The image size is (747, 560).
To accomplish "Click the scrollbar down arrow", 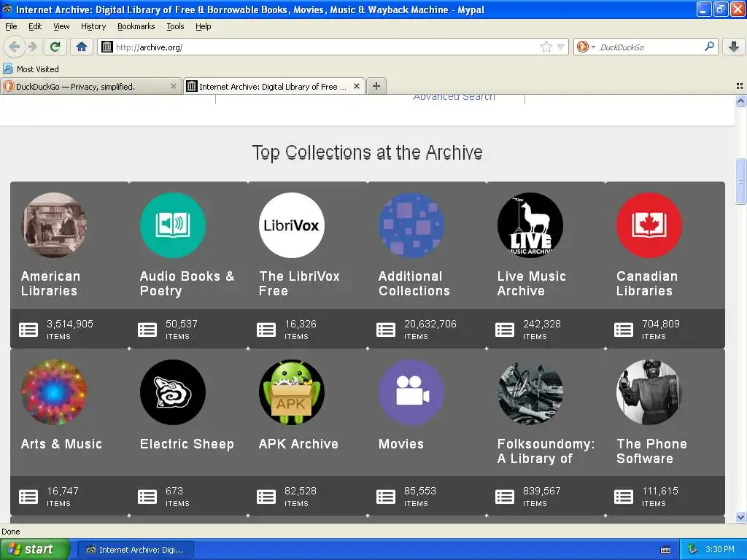I will tap(740, 517).
